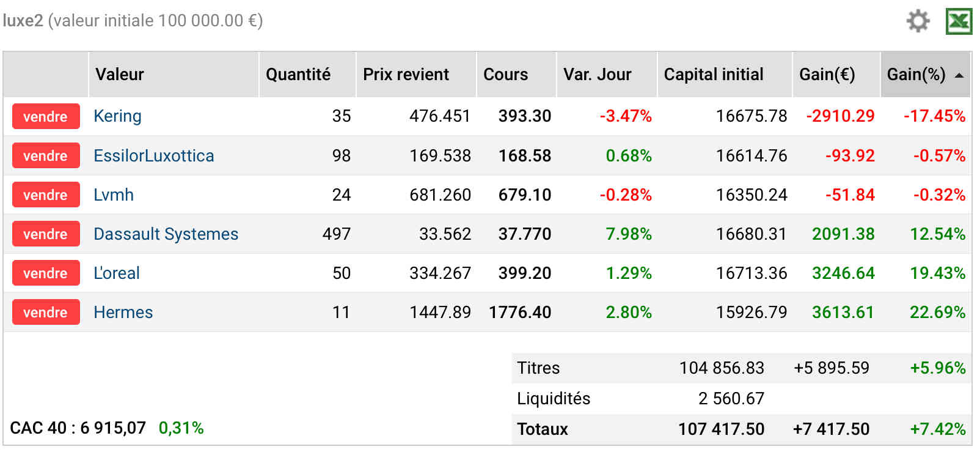
Task: Click Dassault Systemes variation 7.98%
Action: tap(629, 234)
